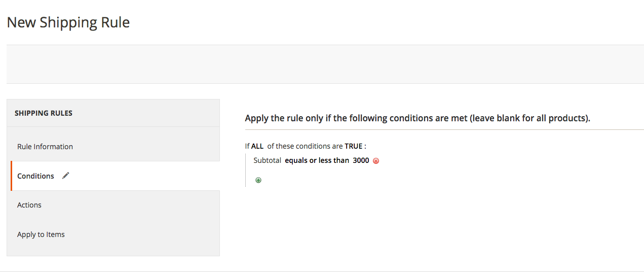Image resolution: width=644 pixels, height=272 pixels.
Task: Click the pencil icon beside Conditions
Action: [x=65, y=176]
